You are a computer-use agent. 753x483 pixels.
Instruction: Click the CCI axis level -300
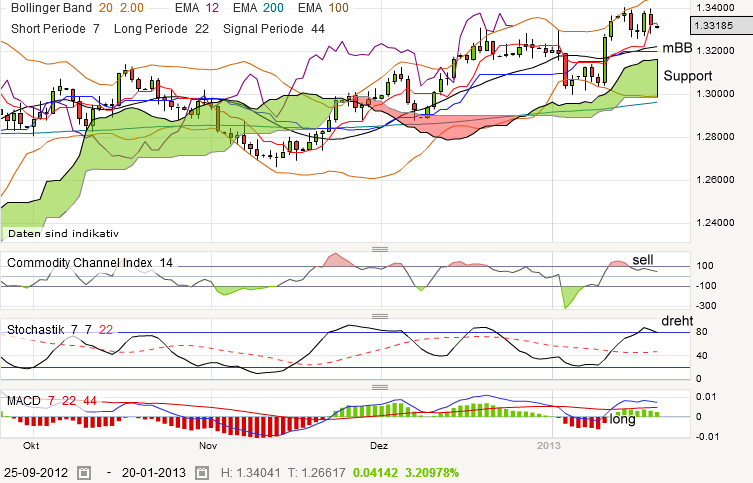click(705, 306)
